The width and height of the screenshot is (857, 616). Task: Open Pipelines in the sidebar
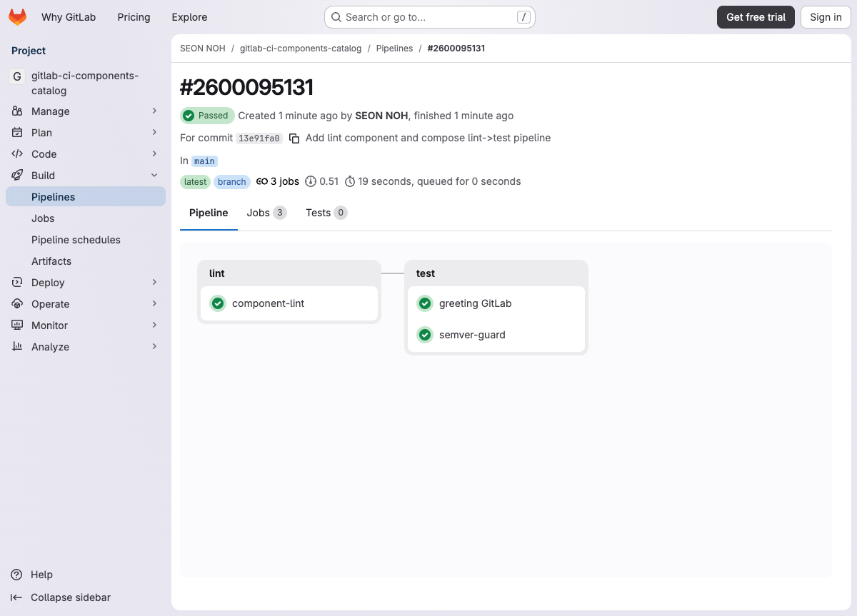(86, 197)
